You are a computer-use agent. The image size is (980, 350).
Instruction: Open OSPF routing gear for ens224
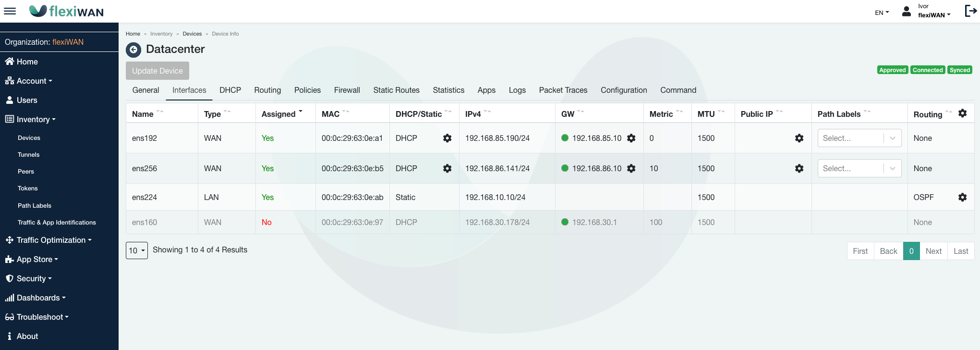coord(962,197)
